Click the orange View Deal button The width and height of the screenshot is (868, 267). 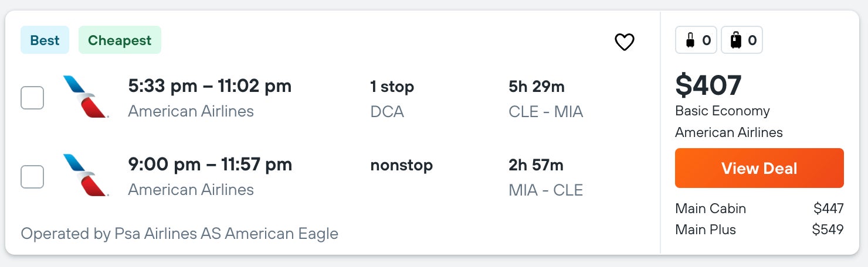pos(759,168)
